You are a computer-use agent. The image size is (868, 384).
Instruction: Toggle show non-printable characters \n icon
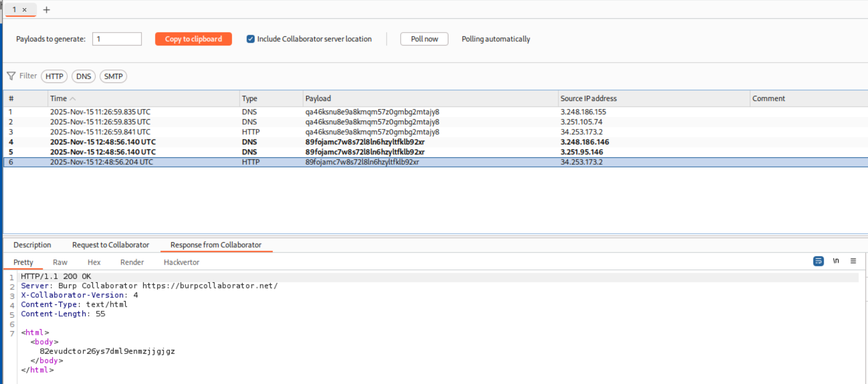coord(836,261)
